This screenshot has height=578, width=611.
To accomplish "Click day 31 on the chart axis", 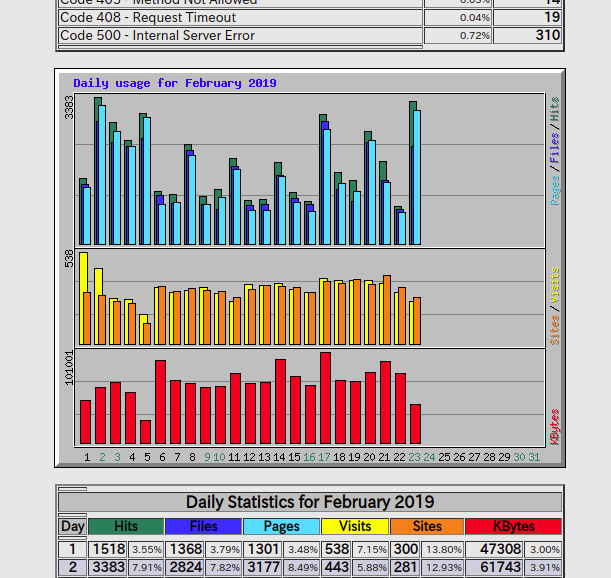I will coord(534,457).
